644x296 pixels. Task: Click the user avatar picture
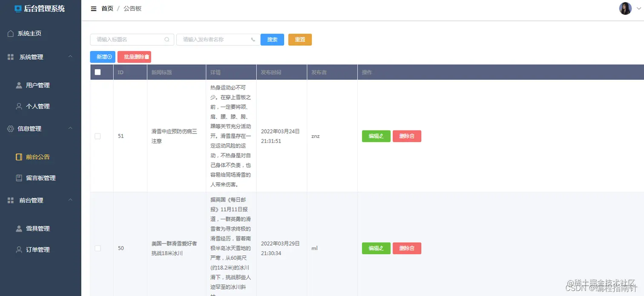coord(625,9)
